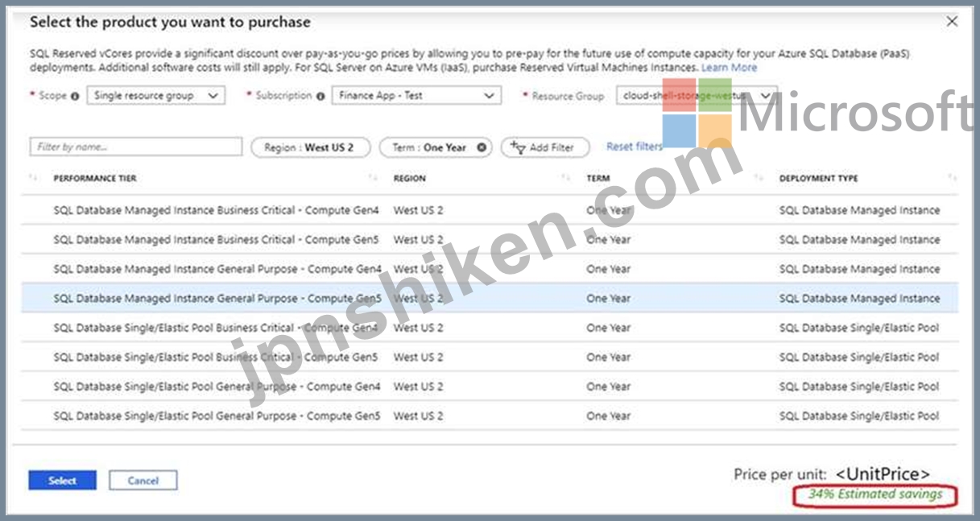Select Managed Instance General Purpose - Compute Gen5 tier

coord(217,299)
